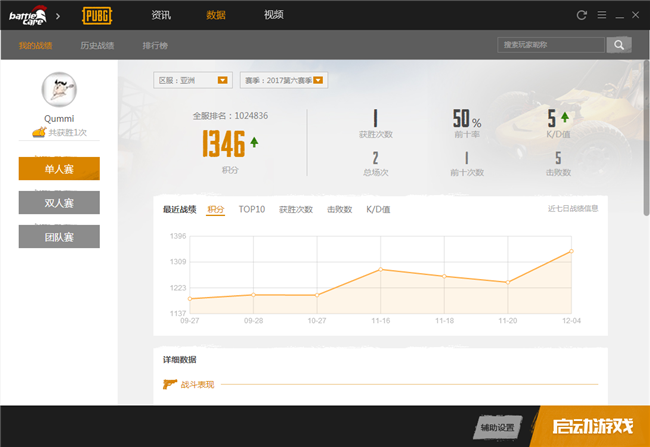Click the chicken dinner icon

[x=39, y=132]
